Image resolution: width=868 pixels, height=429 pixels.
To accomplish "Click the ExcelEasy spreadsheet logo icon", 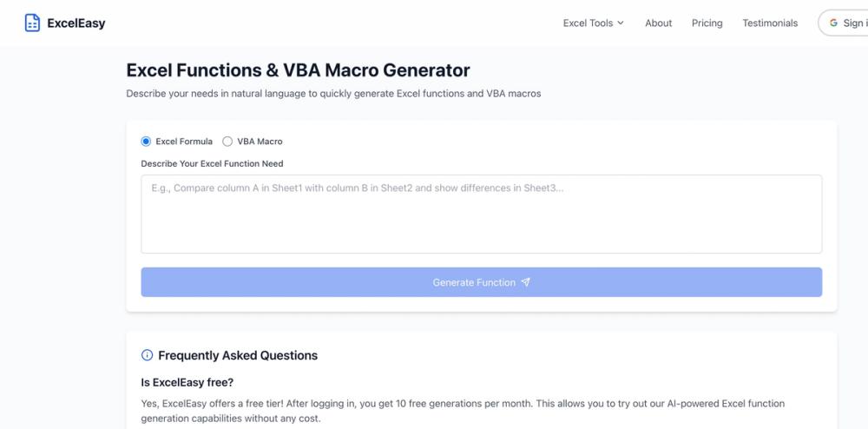I will tap(32, 23).
